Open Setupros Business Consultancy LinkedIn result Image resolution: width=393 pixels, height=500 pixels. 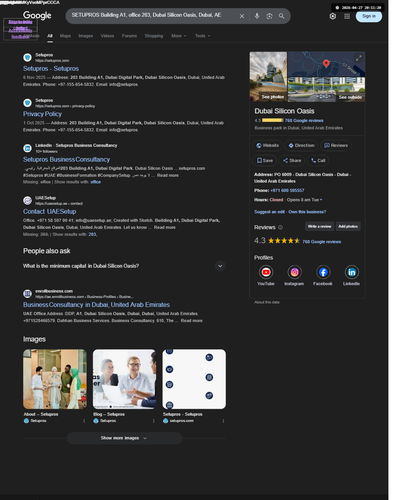(66, 160)
